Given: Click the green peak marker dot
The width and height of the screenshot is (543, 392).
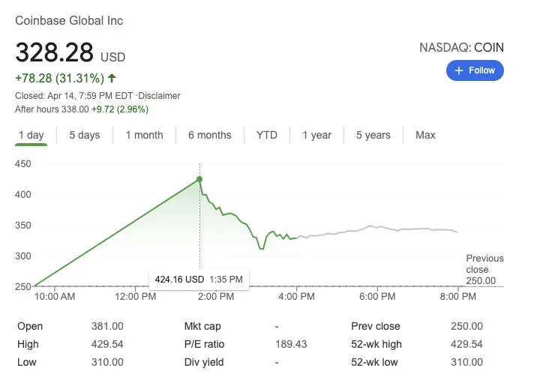Looking at the screenshot, I should pos(199,179).
